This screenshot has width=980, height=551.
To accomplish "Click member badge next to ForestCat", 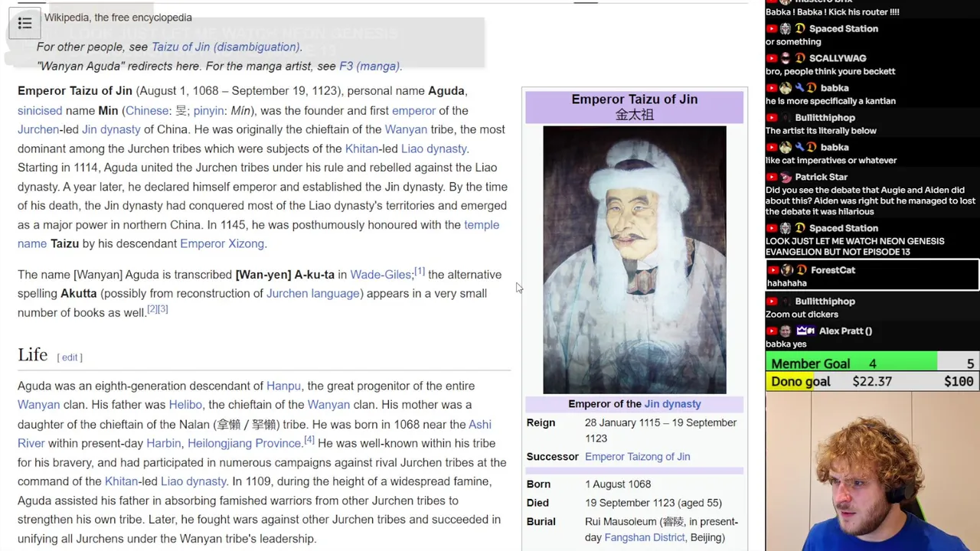I will pos(801,270).
